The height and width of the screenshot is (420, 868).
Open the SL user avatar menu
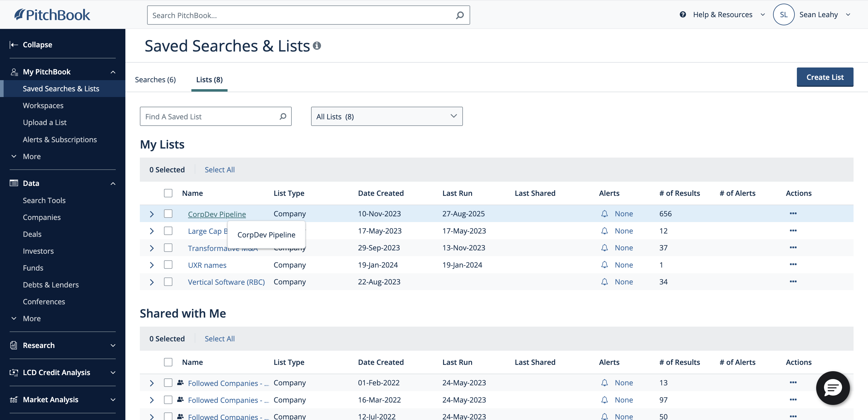784,14
